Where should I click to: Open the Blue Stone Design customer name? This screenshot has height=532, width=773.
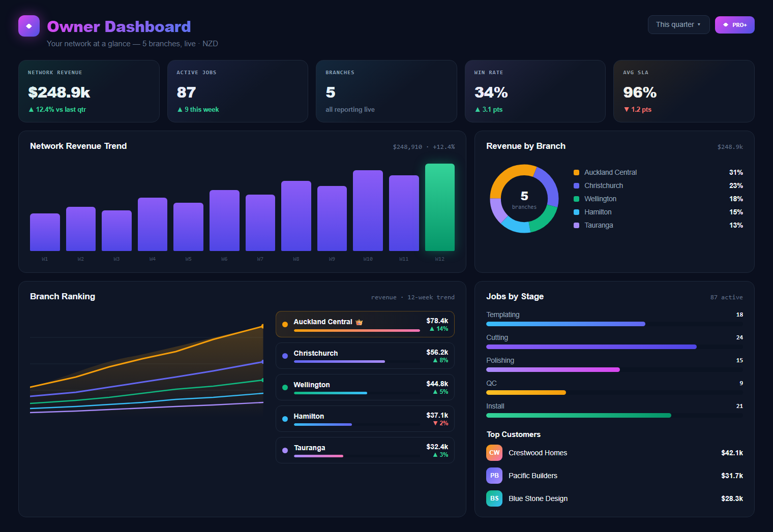point(538,498)
